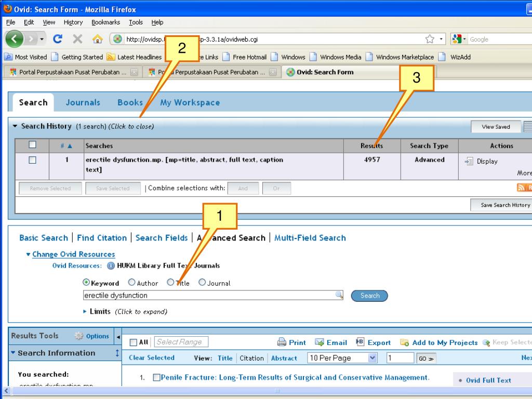This screenshot has height=399, width=532.
Task: Open the History menu
Action: (x=73, y=22)
